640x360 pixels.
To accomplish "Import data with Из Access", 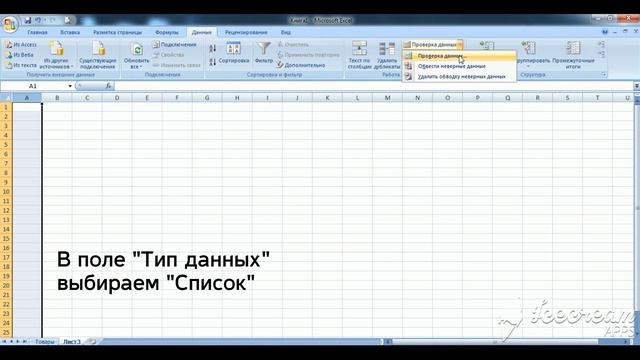I will coord(21,44).
